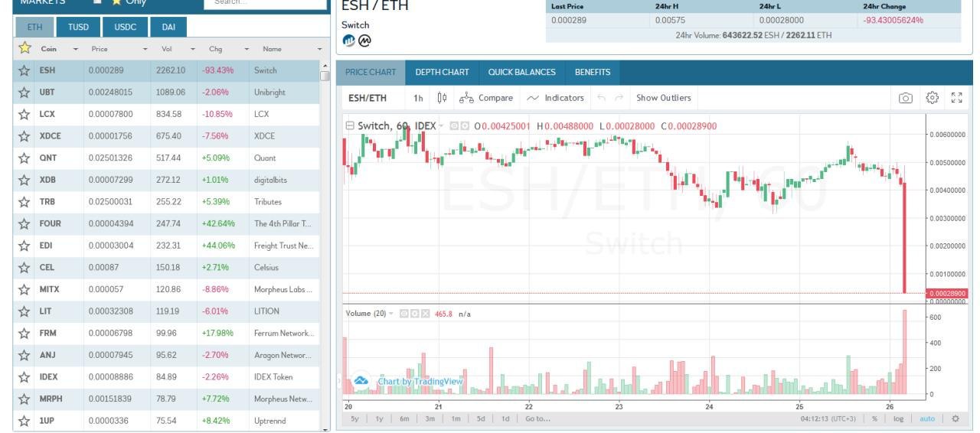Click the market search input field
The width and height of the screenshot is (980, 433).
(265, 3)
